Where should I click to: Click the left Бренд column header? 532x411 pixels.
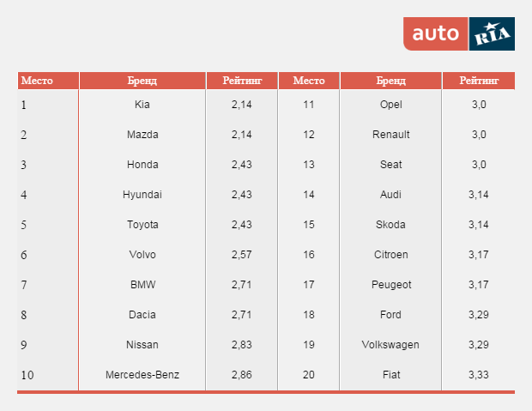(142, 81)
